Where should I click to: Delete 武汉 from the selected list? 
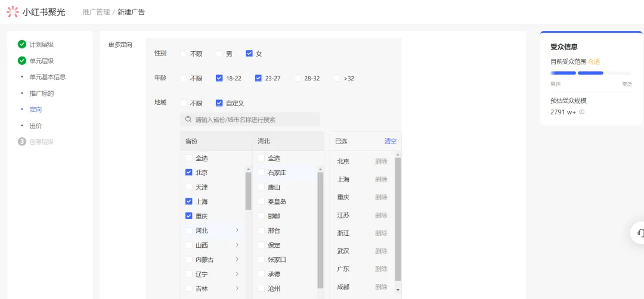[381, 251]
